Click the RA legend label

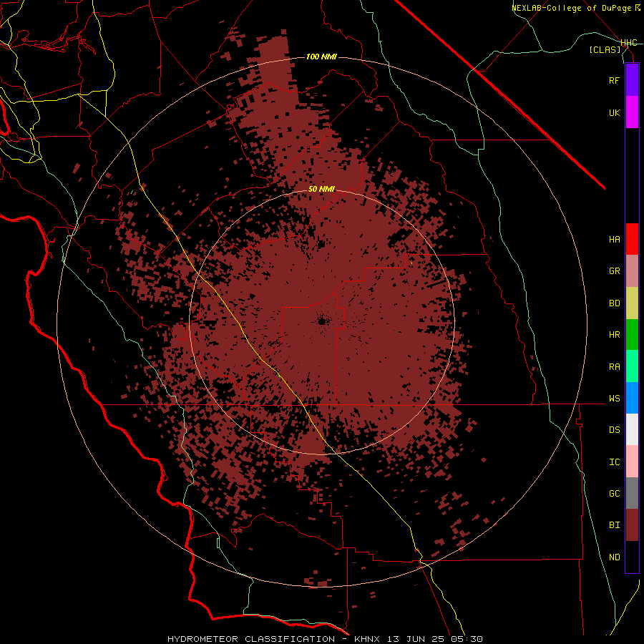[614, 367]
